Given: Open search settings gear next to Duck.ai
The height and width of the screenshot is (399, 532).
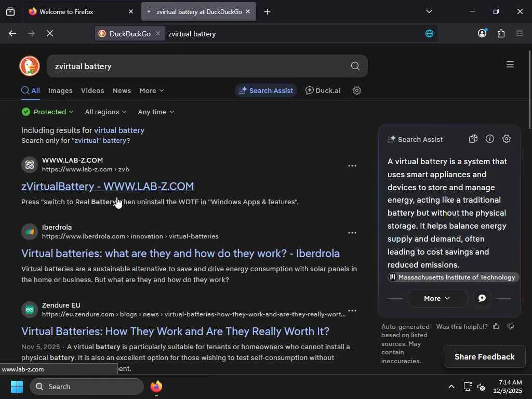Looking at the screenshot, I should click(x=356, y=90).
